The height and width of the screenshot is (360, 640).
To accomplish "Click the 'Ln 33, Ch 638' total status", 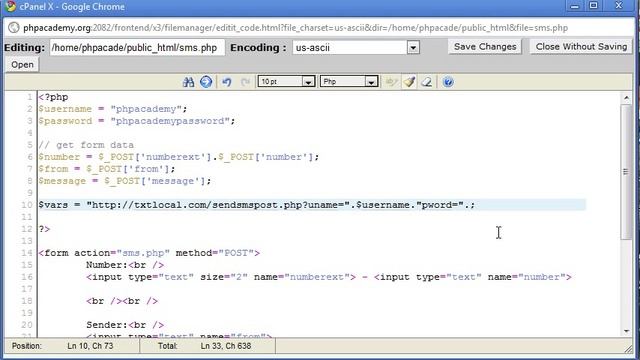I will click(226, 346).
